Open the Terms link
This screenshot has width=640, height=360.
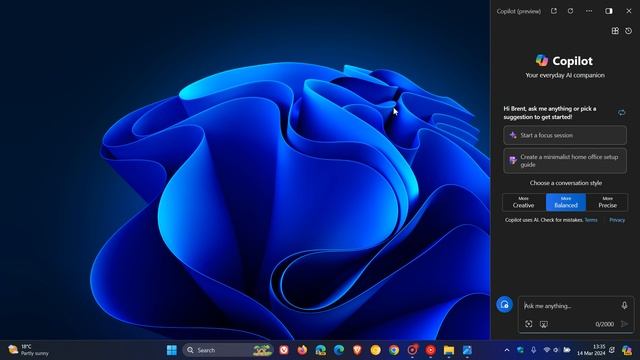pos(591,220)
